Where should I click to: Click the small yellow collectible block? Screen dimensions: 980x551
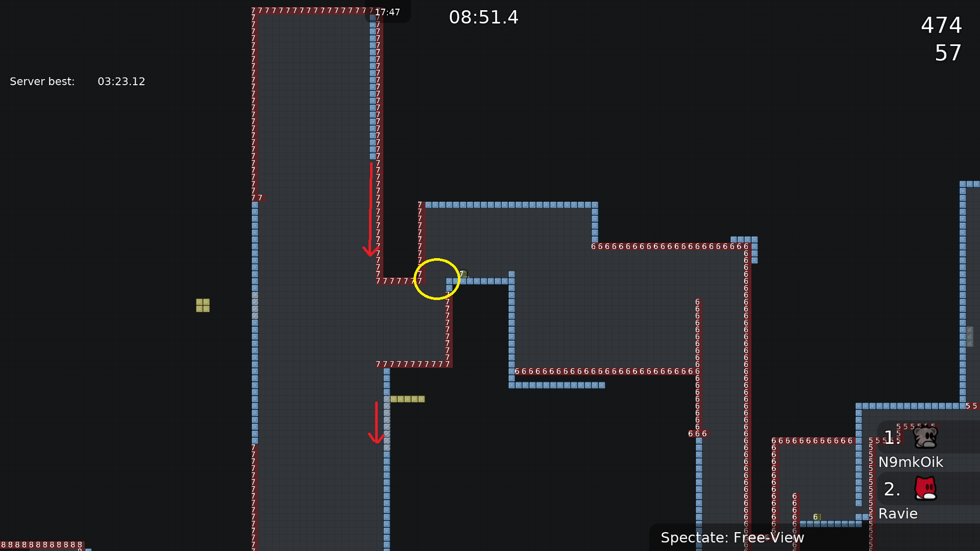coord(203,306)
